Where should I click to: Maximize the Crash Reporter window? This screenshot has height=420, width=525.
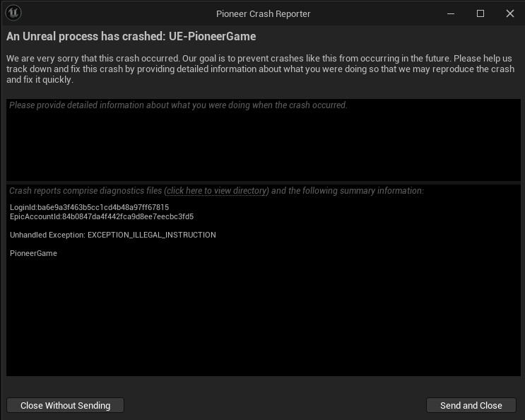click(480, 13)
